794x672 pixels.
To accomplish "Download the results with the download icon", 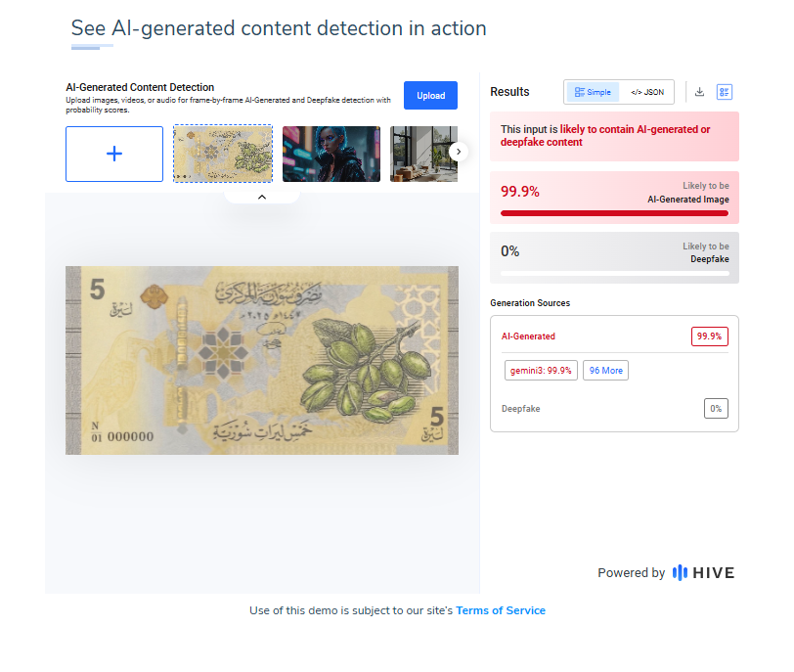I will tap(699, 92).
